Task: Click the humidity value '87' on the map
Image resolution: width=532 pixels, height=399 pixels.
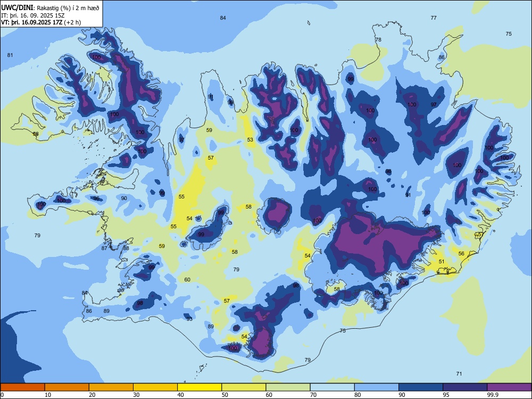Action: [x=104, y=248]
